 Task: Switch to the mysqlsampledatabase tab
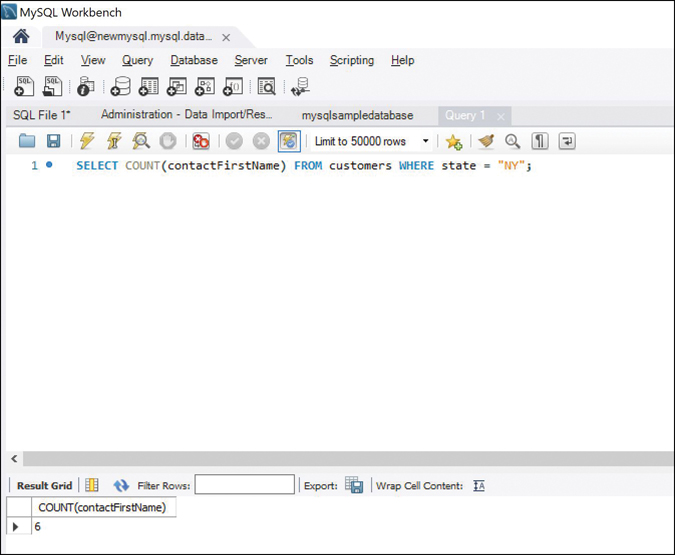coord(357,115)
